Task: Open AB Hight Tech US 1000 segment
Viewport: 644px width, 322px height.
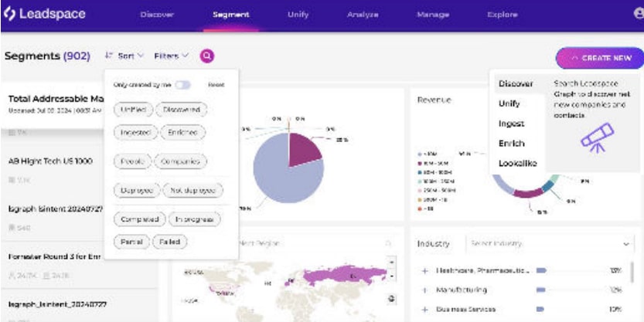Action: pos(53,169)
